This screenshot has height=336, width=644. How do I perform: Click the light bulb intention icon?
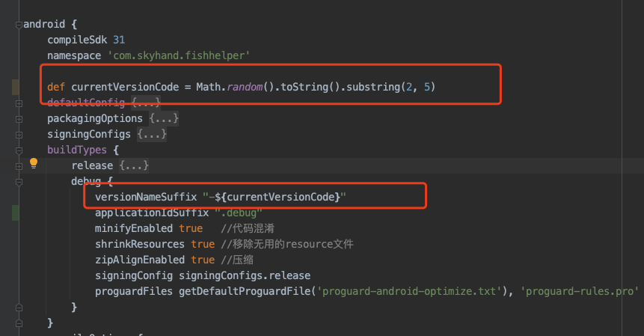click(x=34, y=163)
